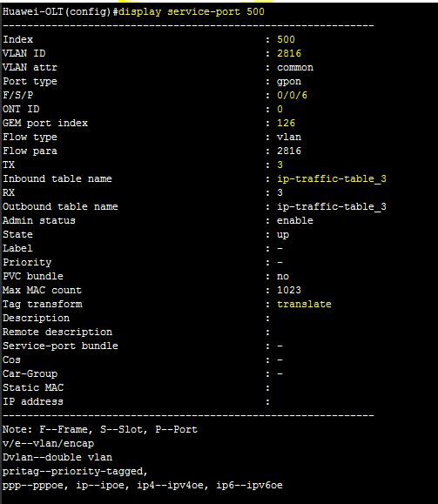438x504 pixels.
Task: Click the F/S/P value 0/0/6
Action: pyautogui.click(x=292, y=95)
